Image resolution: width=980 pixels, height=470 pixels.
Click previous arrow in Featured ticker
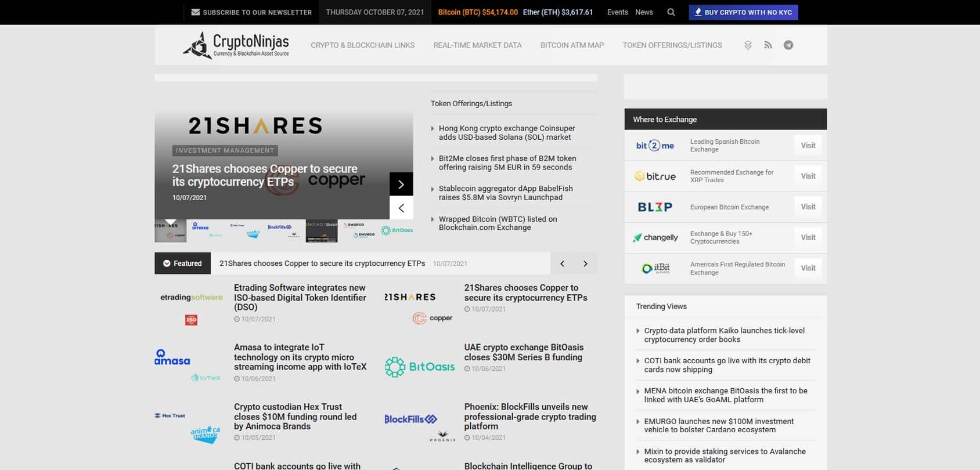tap(562, 263)
